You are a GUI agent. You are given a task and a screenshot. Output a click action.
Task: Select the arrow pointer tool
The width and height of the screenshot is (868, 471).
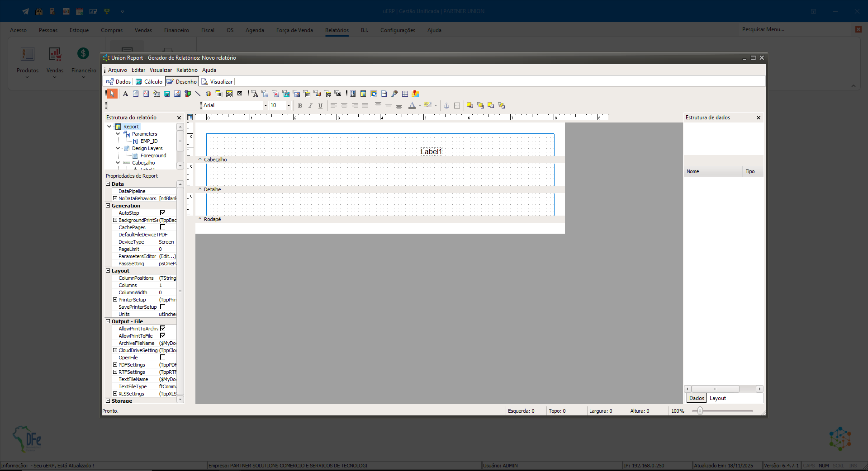coord(112,94)
